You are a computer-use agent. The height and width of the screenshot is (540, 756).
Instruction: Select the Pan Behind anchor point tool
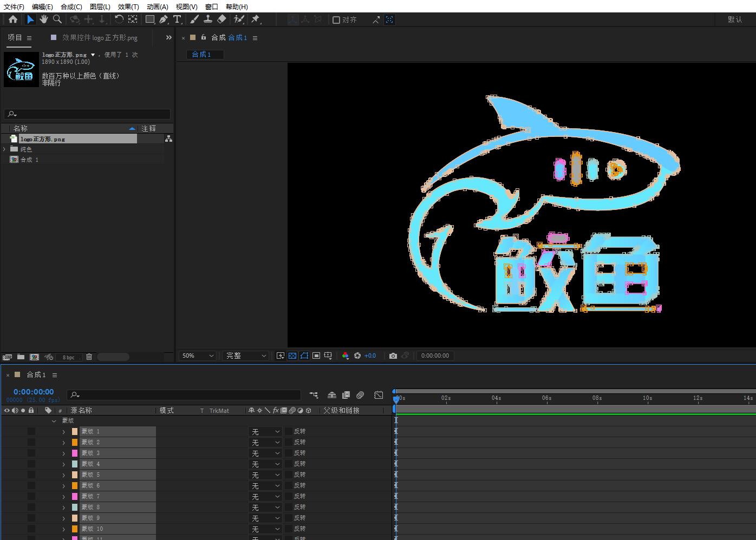[x=133, y=19]
